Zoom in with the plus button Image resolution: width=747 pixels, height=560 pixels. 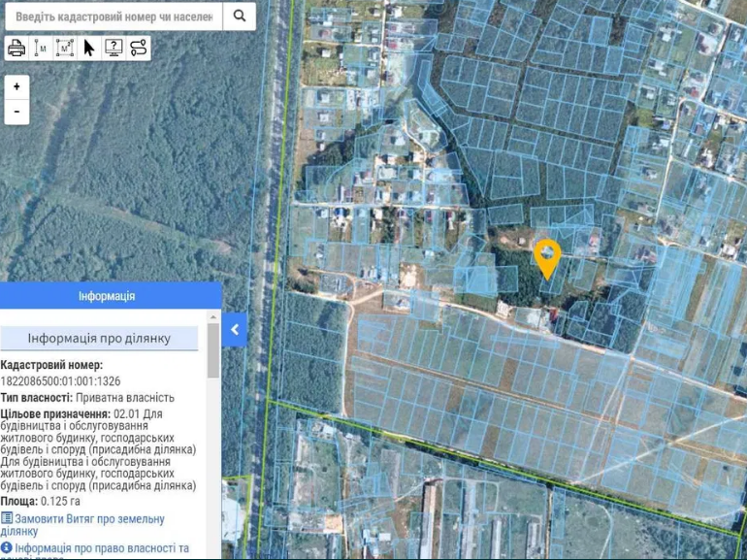pos(16,86)
